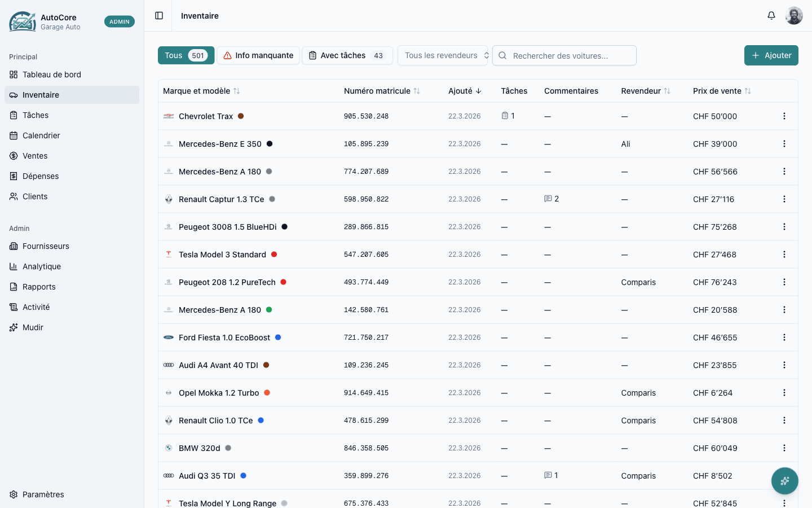Click the user avatar picture

tap(794, 16)
